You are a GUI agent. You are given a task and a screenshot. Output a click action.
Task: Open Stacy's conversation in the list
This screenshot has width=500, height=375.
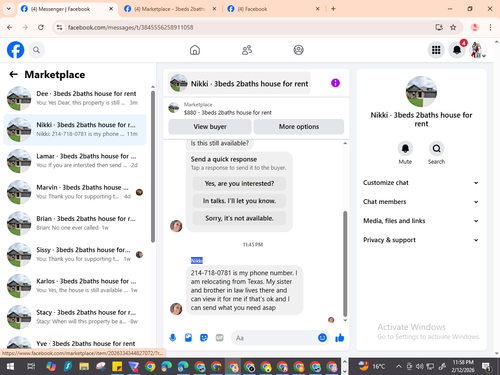pyautogui.click(x=75, y=317)
